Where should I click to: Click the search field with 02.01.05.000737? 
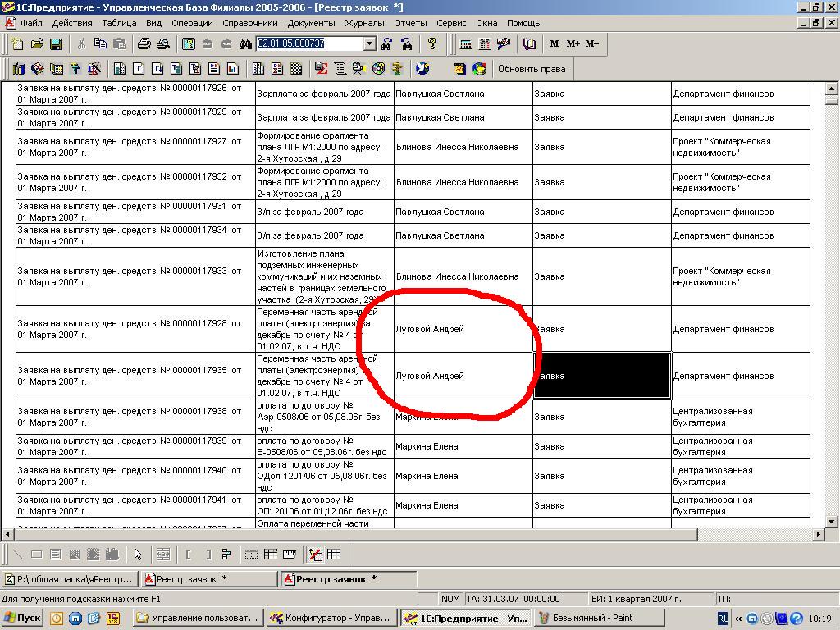[308, 43]
